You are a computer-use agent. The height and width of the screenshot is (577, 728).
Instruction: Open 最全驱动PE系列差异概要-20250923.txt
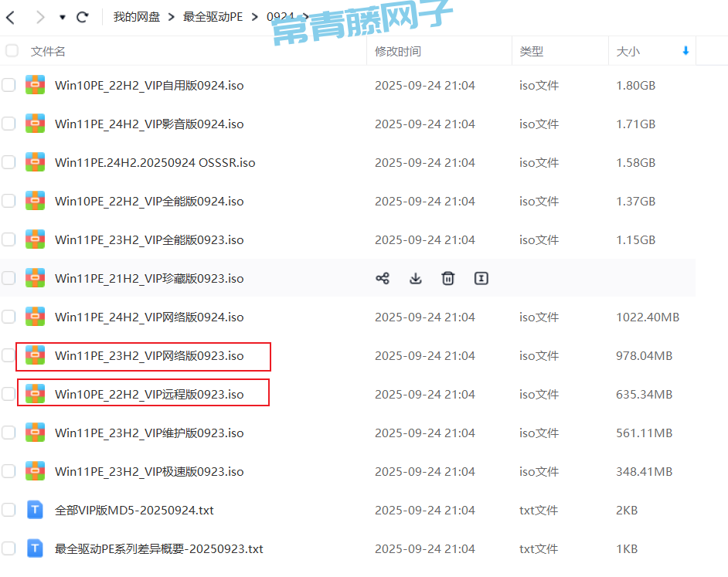pos(158,549)
